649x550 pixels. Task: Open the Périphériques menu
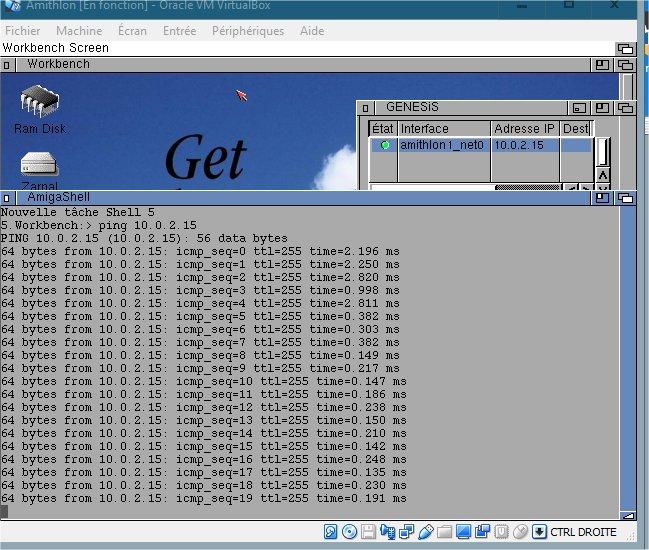248,31
